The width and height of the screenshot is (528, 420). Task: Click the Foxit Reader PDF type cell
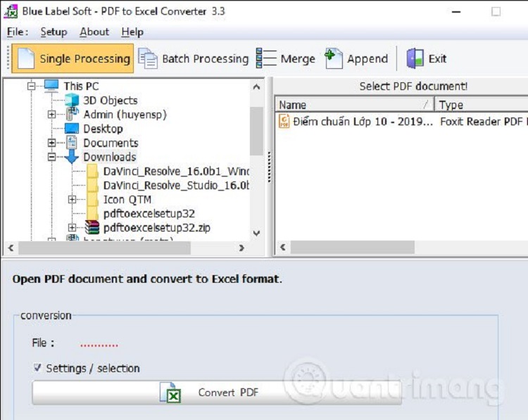coord(484,121)
